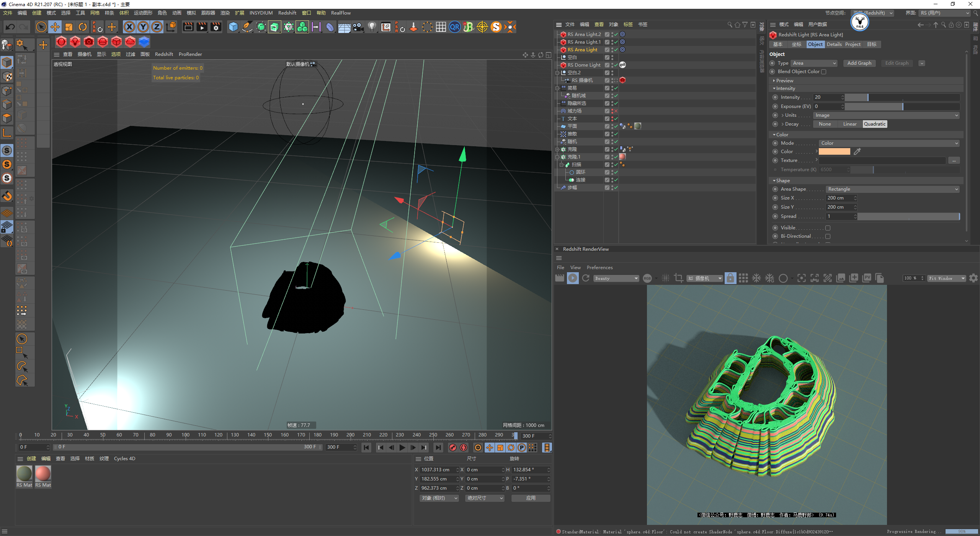
Task: Click the Undo arrow icon
Action: pos(10,27)
